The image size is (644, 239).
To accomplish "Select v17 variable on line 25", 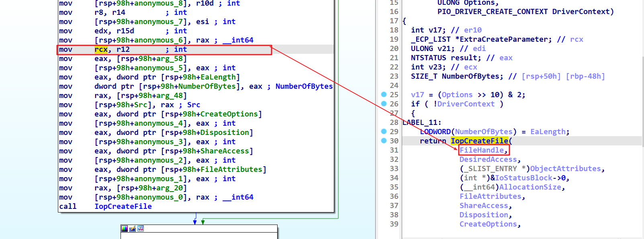I will [417, 95].
